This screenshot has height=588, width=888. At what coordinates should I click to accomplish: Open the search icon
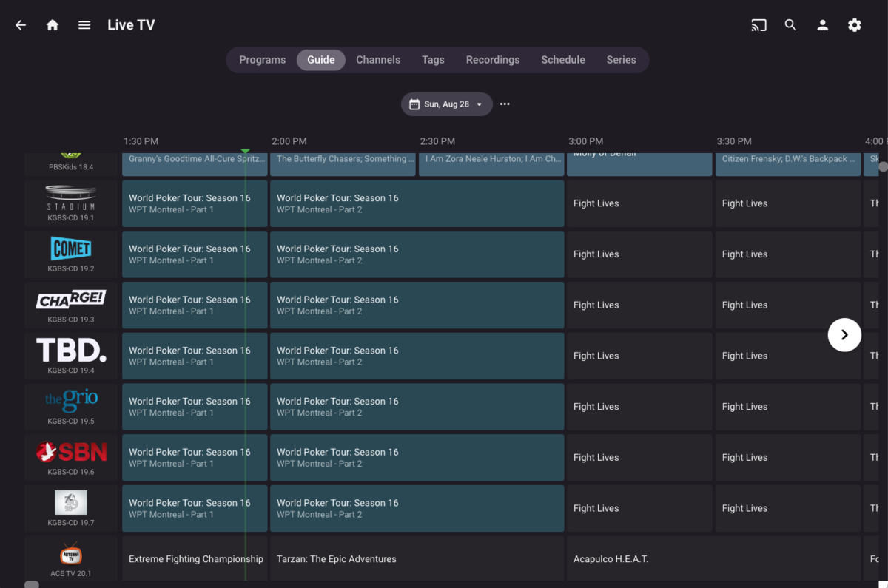(x=790, y=25)
